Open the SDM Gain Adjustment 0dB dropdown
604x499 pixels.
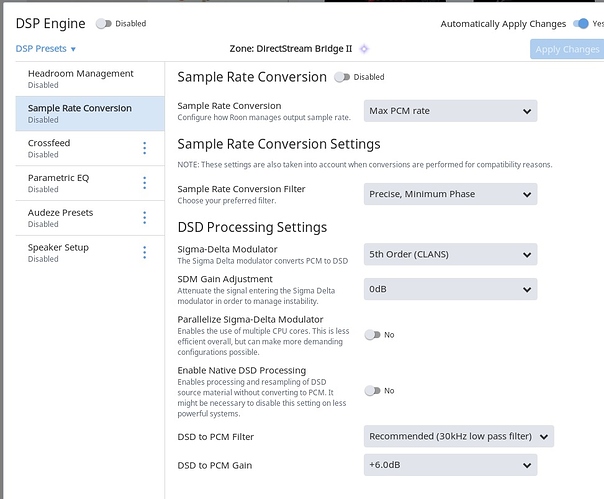[x=450, y=289]
